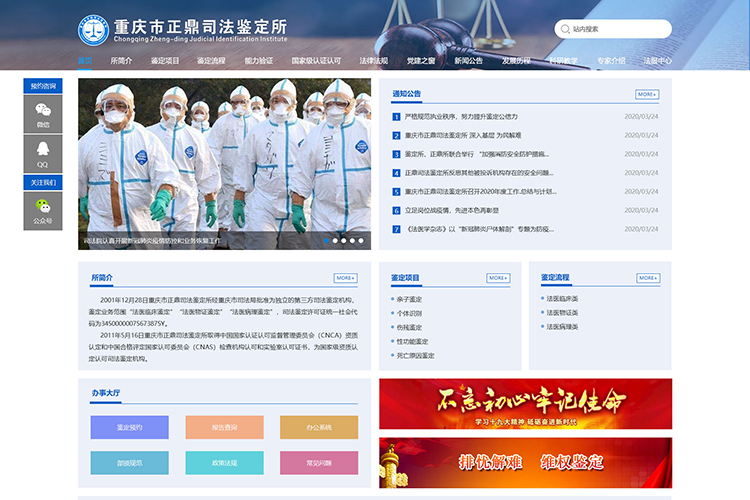Select the first carousel indicator dot

[x=327, y=240]
